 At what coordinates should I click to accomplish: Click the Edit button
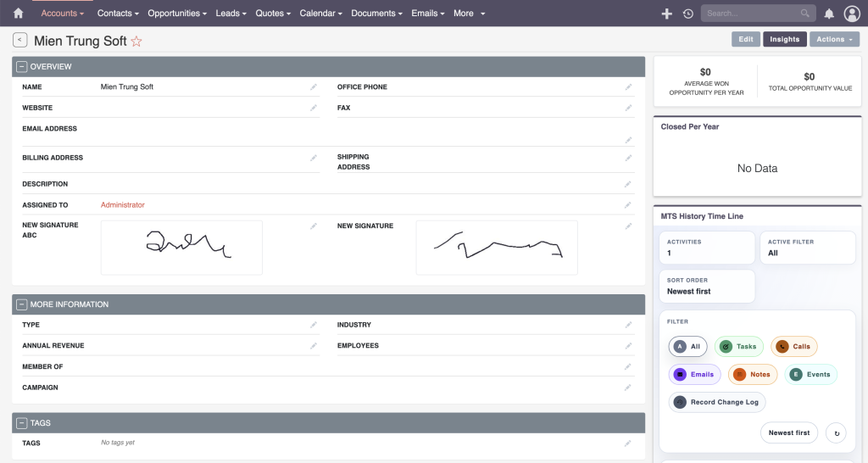pos(746,39)
